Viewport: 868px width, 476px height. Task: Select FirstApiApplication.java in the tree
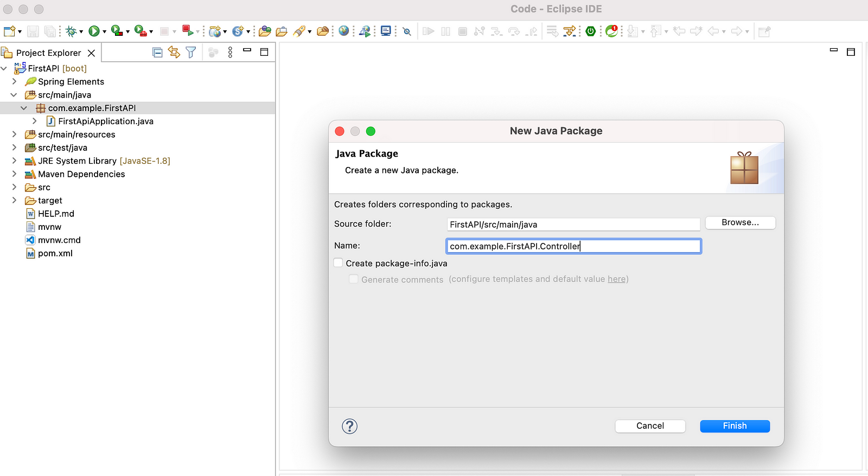point(106,121)
